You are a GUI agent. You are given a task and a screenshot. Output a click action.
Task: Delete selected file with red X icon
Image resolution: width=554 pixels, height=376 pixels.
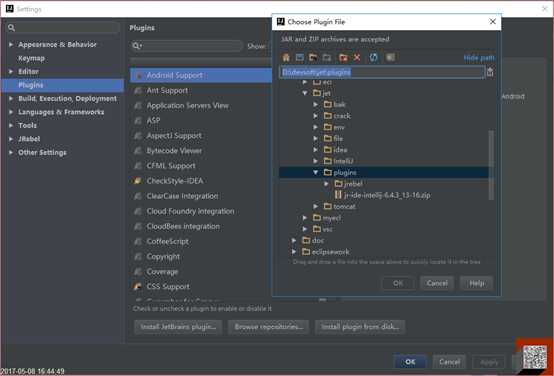(x=357, y=57)
